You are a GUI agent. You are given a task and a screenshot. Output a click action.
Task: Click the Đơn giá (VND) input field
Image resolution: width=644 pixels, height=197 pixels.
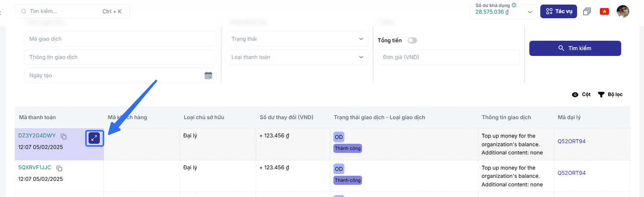pos(449,57)
